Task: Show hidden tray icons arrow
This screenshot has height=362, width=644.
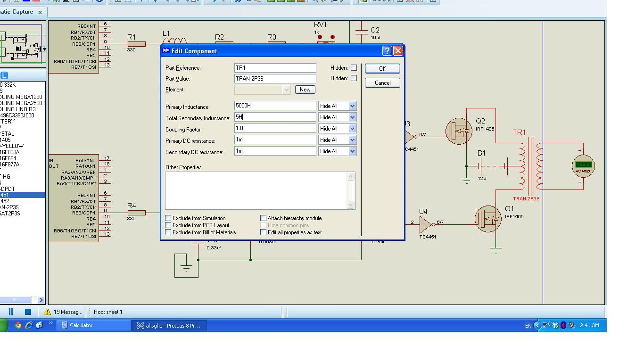Action: tap(537, 325)
